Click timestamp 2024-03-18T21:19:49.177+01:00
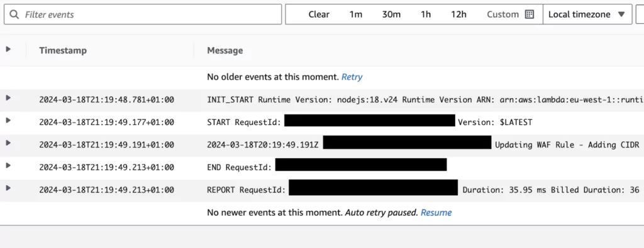This screenshot has width=644, height=248. 106,122
